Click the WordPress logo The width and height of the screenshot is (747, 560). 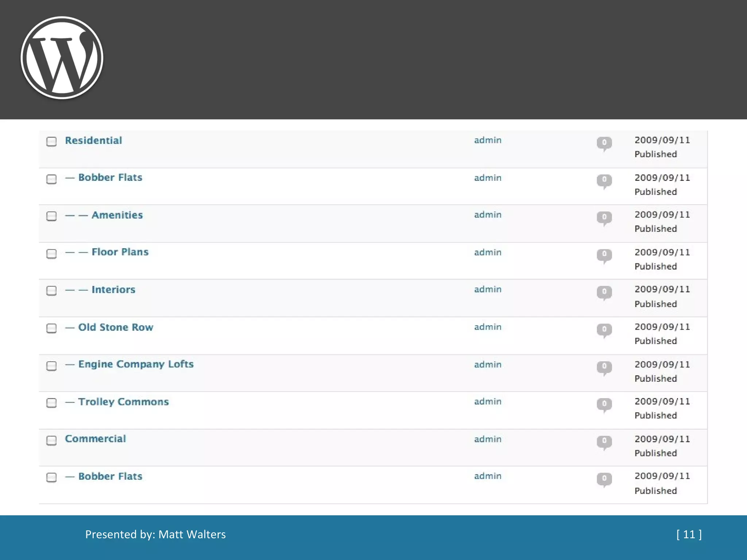(x=62, y=58)
